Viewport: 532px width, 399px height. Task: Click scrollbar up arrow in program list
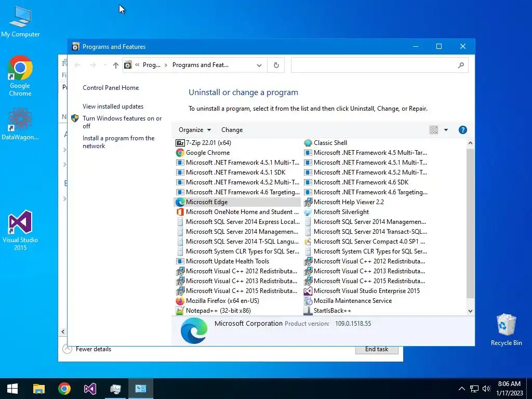click(470, 143)
